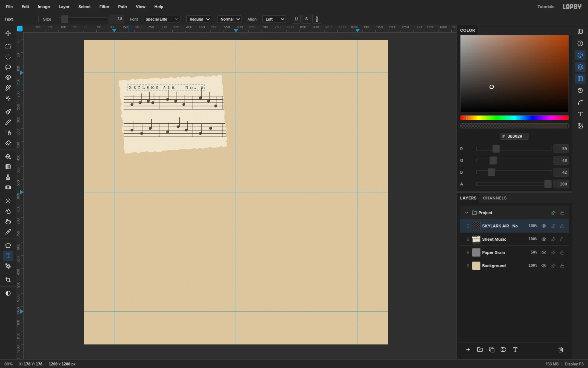Select the Lasso tool
588x368 pixels.
pyautogui.click(x=8, y=67)
